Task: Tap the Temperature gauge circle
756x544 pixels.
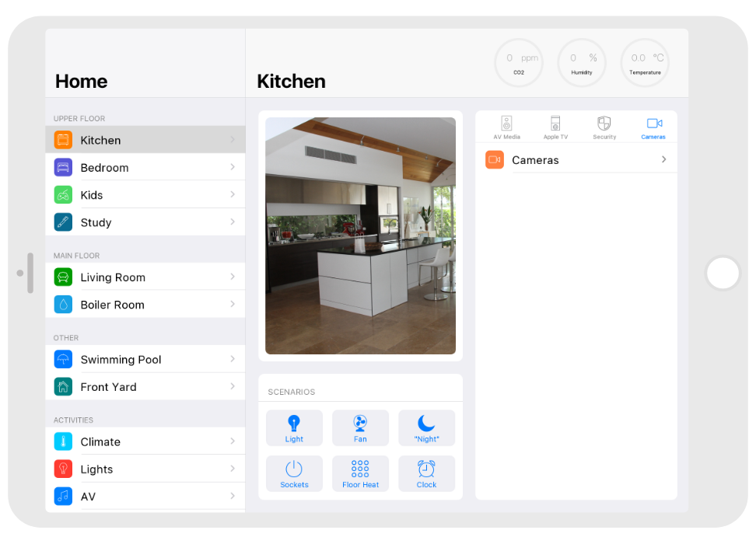Action: [x=645, y=62]
